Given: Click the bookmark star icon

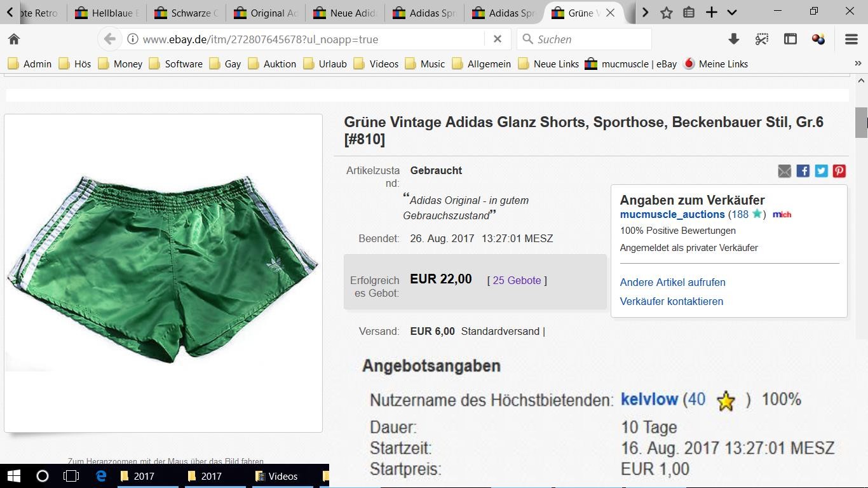Looking at the screenshot, I should (667, 13).
